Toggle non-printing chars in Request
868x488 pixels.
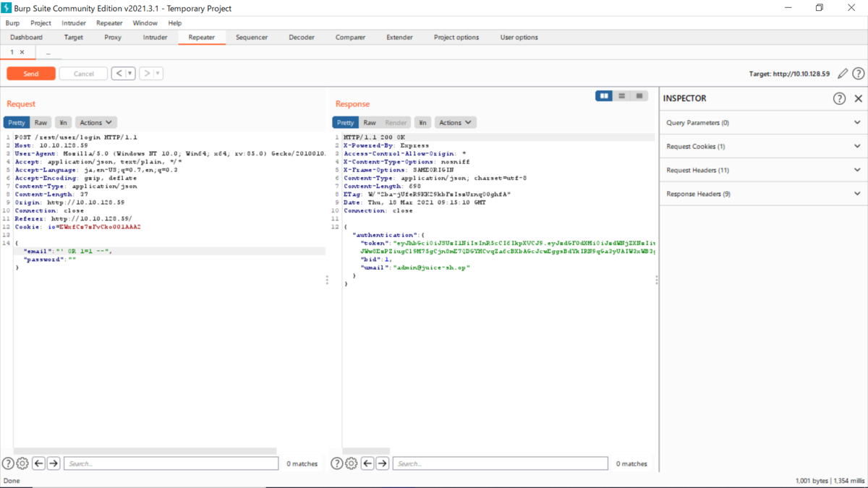pyautogui.click(x=63, y=123)
